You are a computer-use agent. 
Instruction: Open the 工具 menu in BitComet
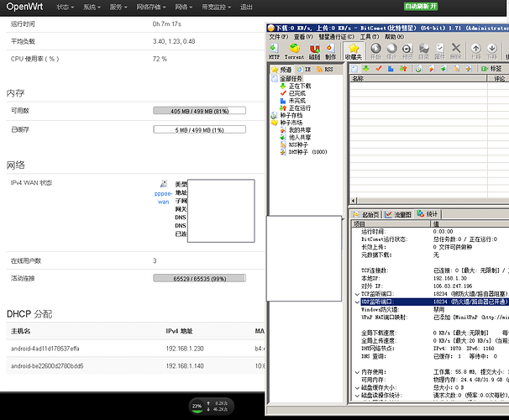370,37
